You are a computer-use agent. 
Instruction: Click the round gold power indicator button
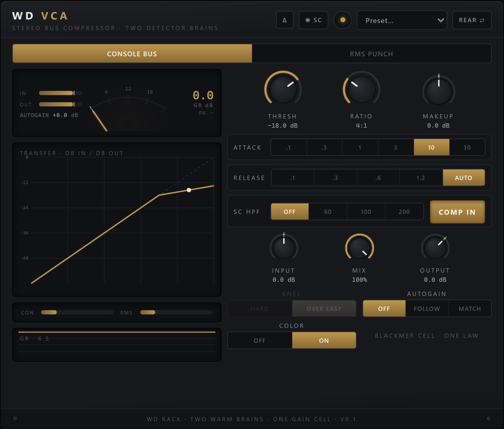tap(343, 20)
